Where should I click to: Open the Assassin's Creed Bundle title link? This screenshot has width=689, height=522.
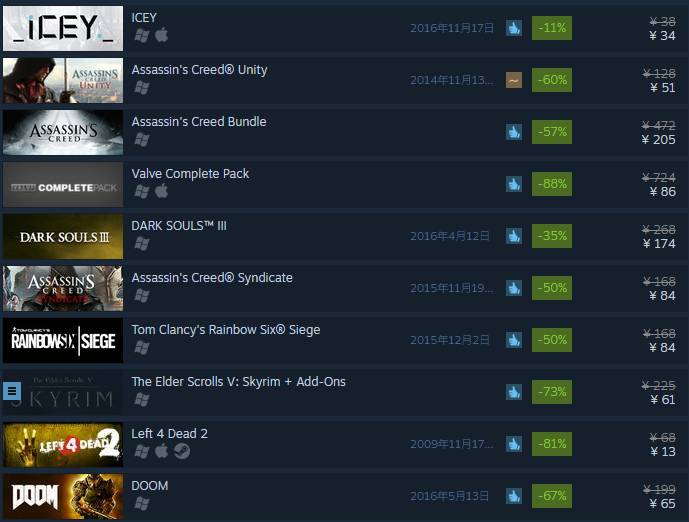tap(199, 122)
